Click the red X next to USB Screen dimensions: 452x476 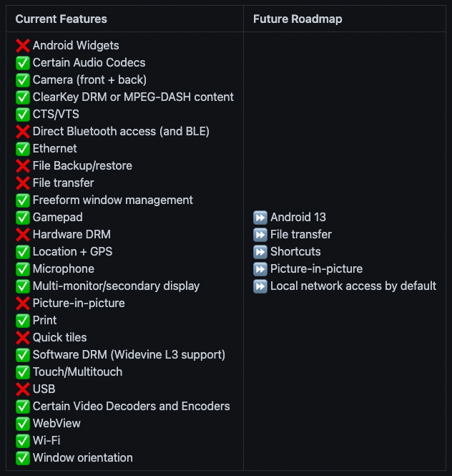(23, 389)
